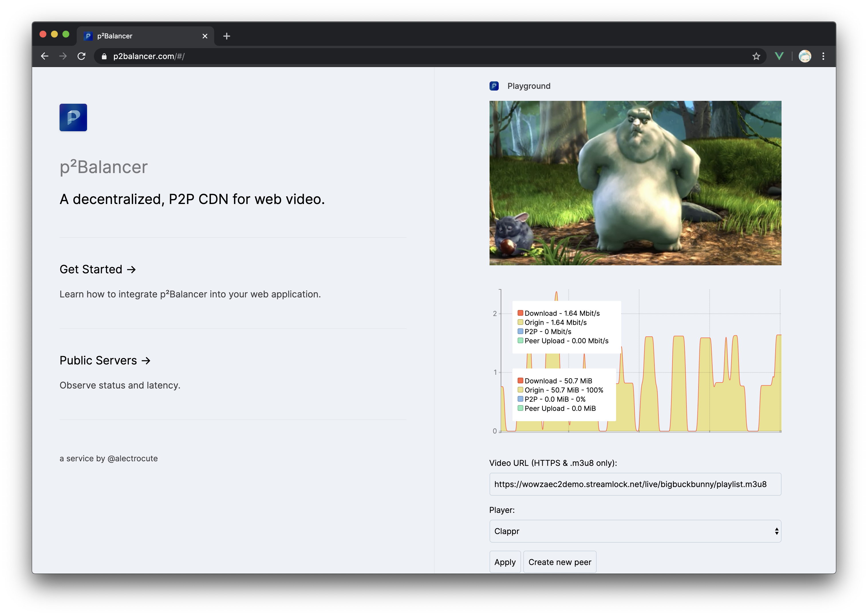This screenshot has width=868, height=616.
Task: Bookmark the page via the star icon
Action: 756,56
